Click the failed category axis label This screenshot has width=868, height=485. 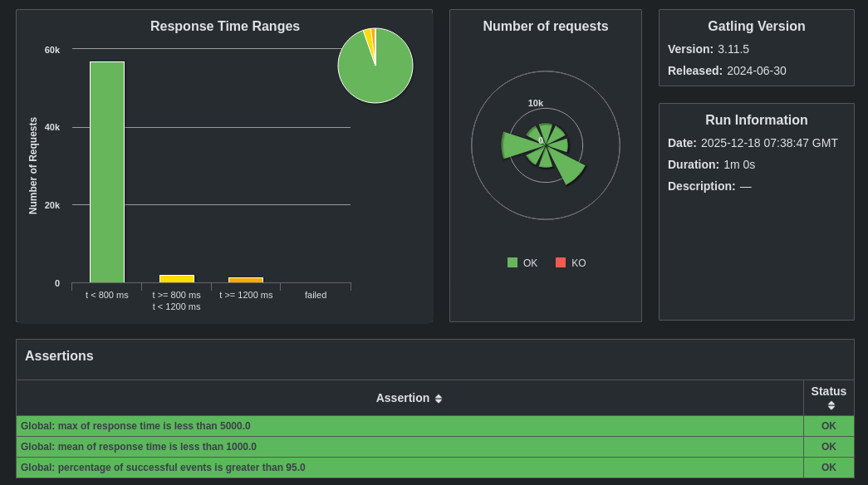316,295
